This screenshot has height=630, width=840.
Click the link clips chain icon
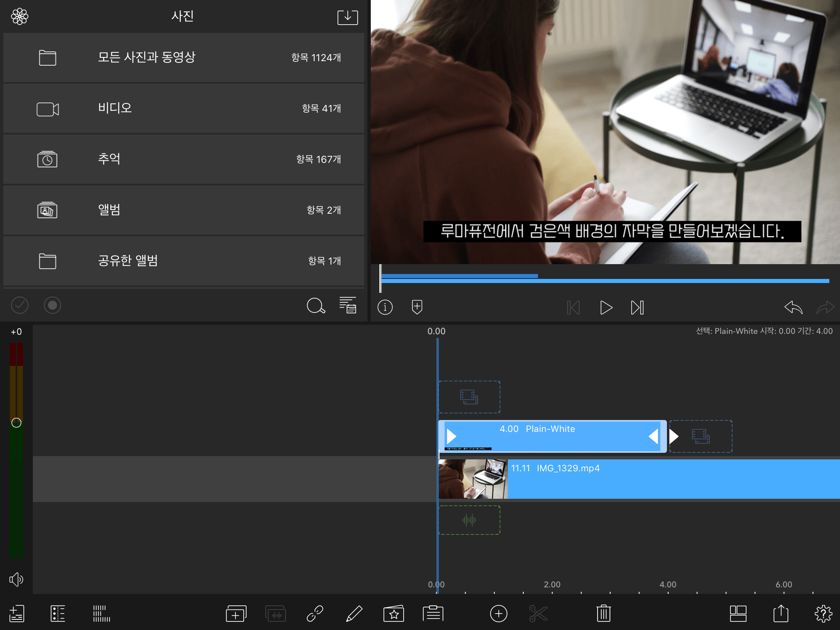coord(315,614)
